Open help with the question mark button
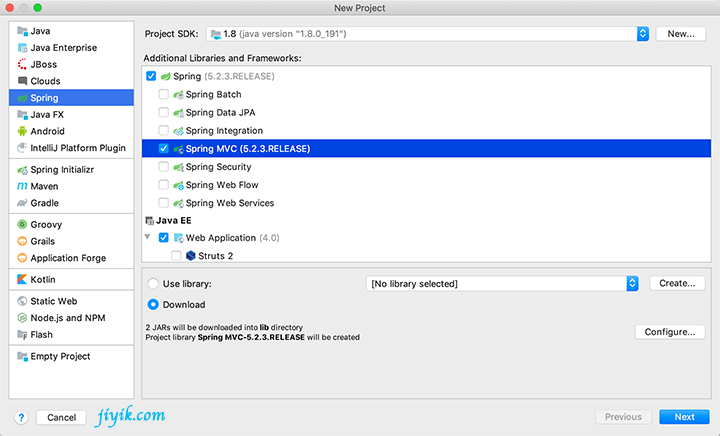Viewport: 720px width, 436px height. pos(21,417)
